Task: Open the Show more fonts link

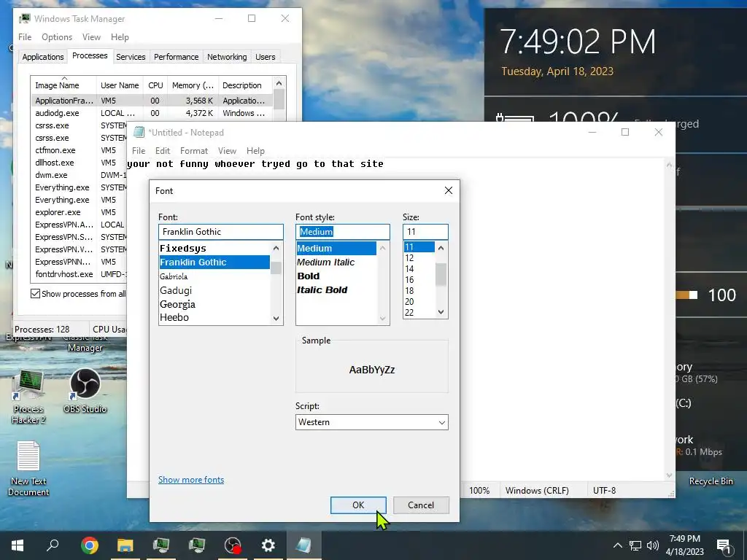Action: tap(191, 480)
